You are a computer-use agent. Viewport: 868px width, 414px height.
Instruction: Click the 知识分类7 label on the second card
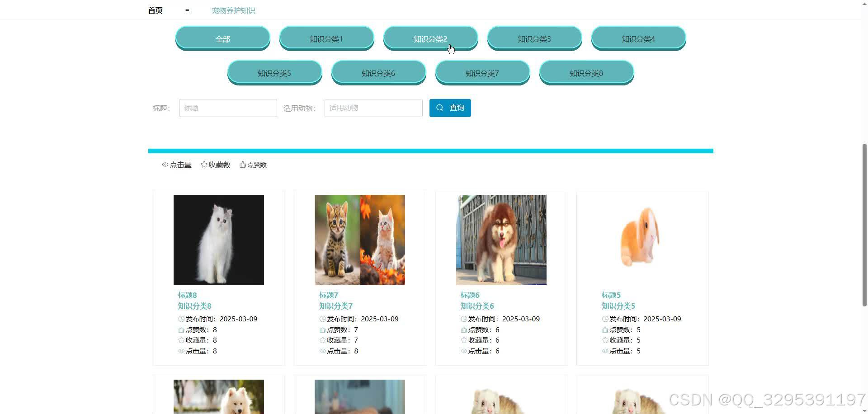336,306
